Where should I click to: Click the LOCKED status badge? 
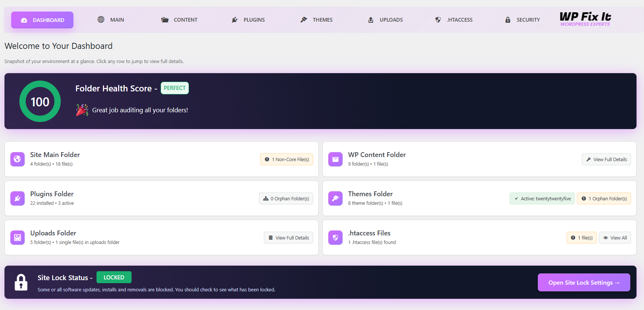(114, 277)
